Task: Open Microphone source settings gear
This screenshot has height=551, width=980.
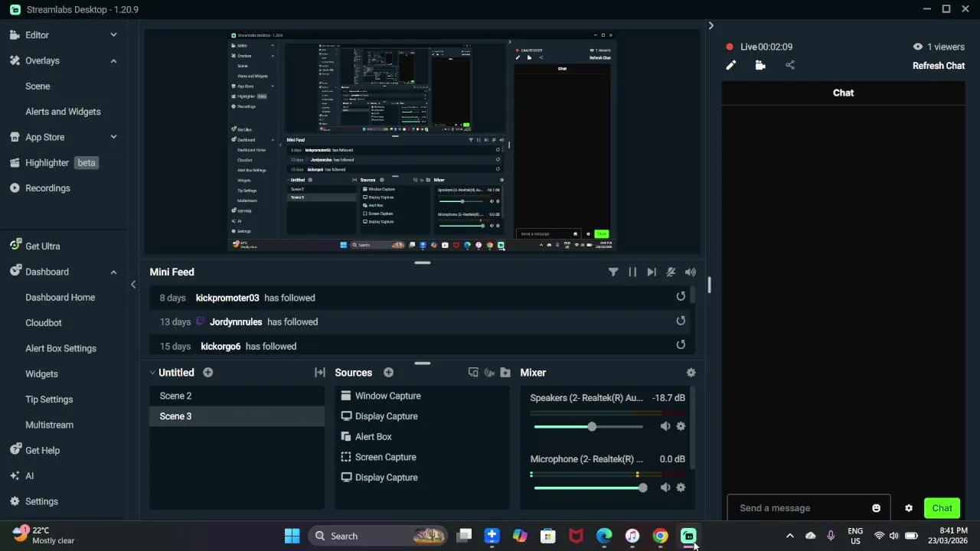Action: click(x=681, y=487)
